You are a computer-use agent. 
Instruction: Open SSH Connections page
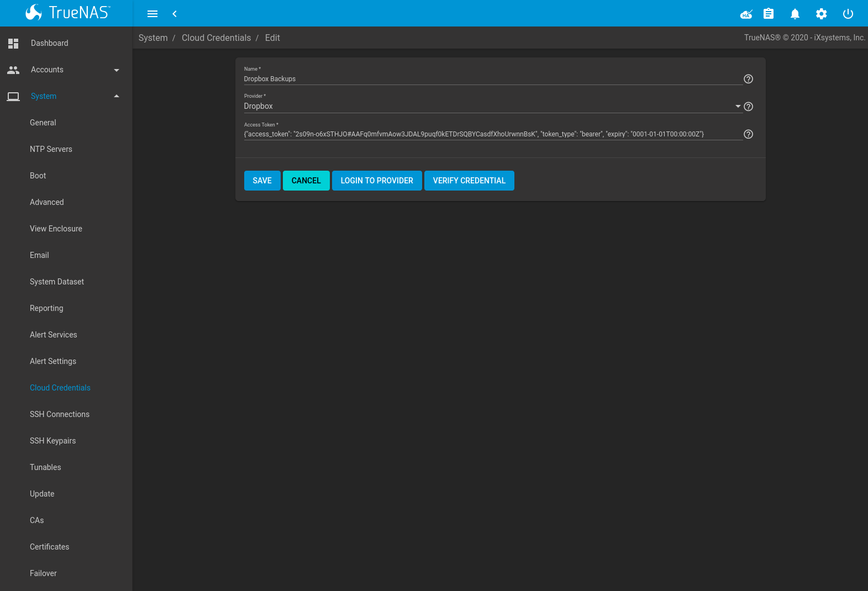[x=60, y=414]
